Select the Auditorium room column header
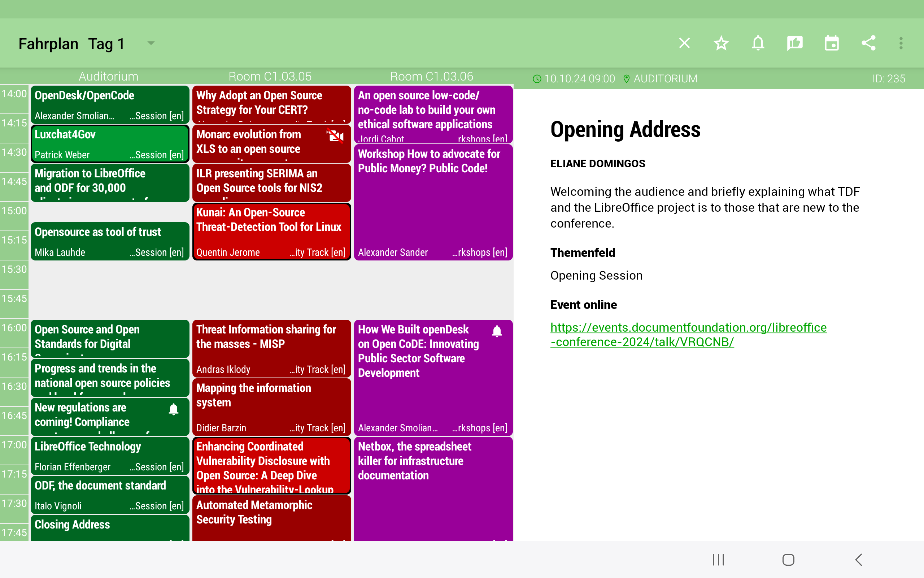924x578 pixels. point(109,77)
